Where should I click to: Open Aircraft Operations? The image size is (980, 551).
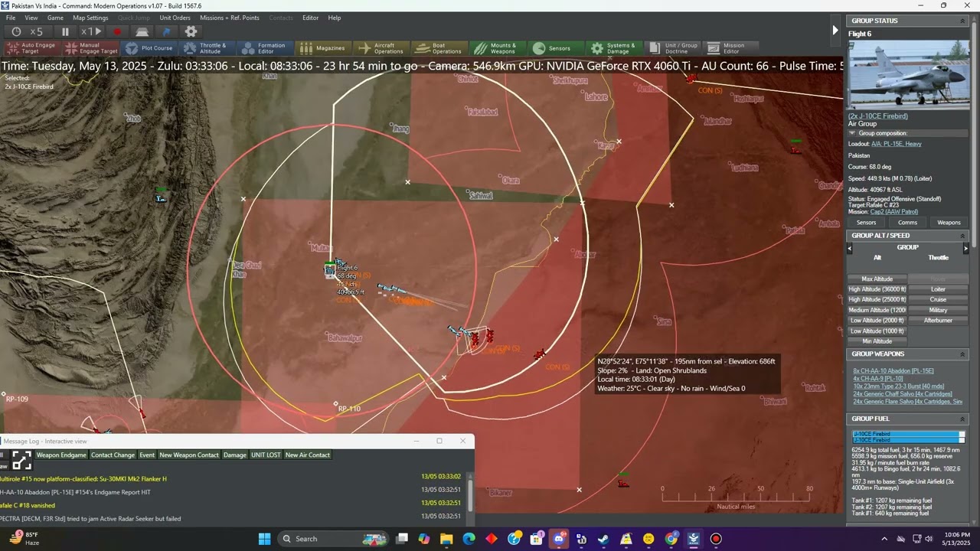pyautogui.click(x=381, y=48)
